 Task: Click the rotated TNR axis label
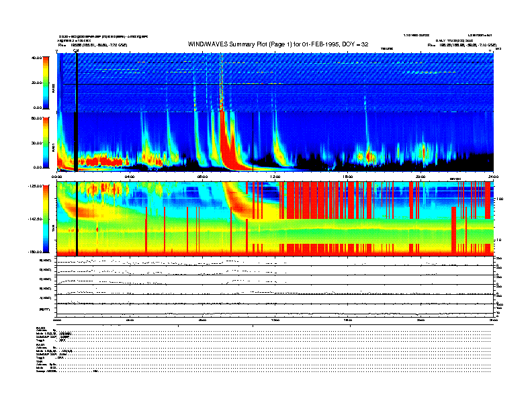(x=53, y=230)
